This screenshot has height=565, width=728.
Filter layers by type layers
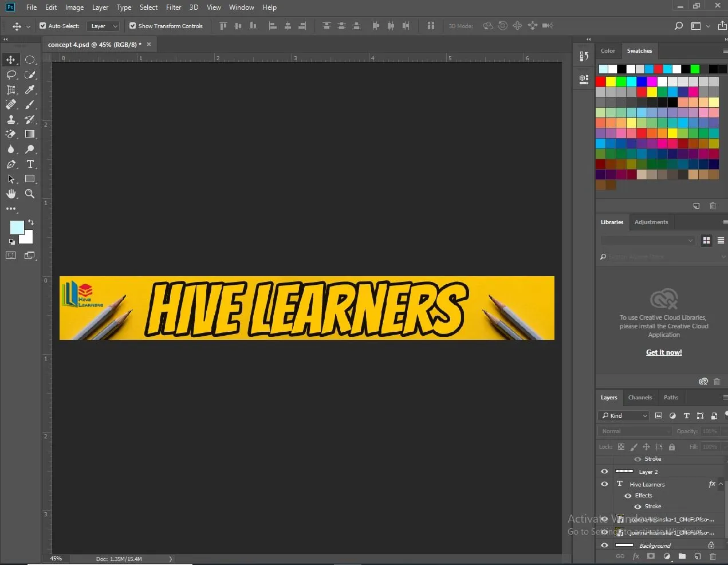tap(686, 415)
